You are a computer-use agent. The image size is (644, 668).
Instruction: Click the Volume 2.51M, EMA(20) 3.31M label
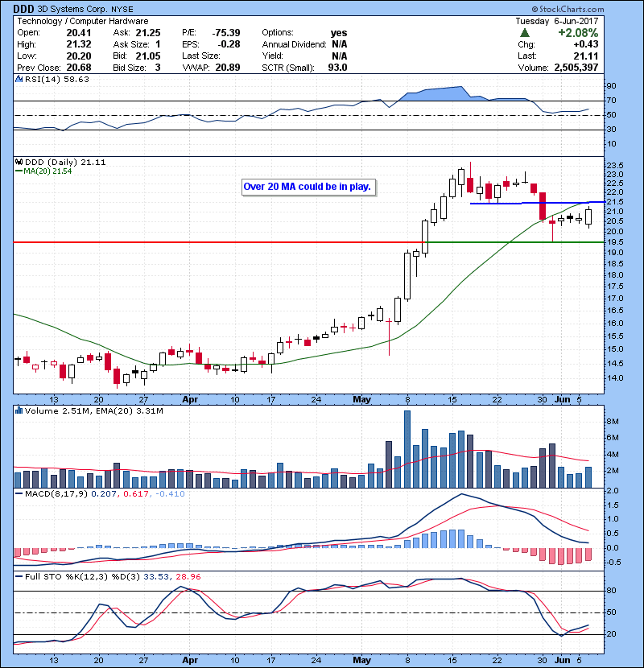(94, 411)
